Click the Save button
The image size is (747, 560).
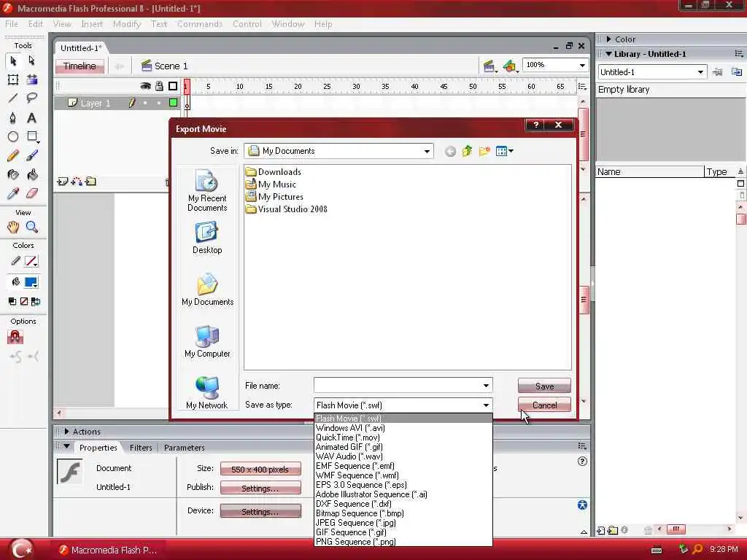[x=544, y=386]
